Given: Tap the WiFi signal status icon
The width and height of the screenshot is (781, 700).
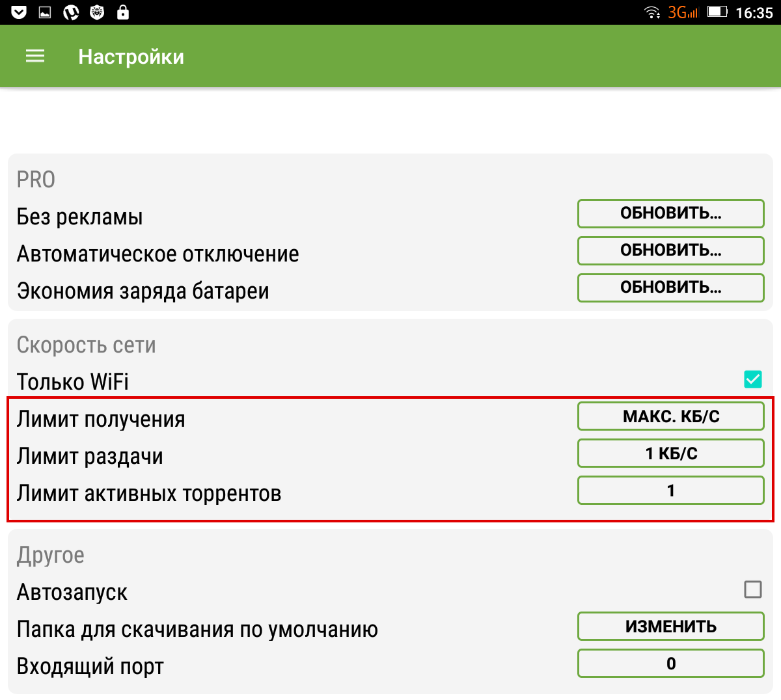Looking at the screenshot, I should 651,12.
